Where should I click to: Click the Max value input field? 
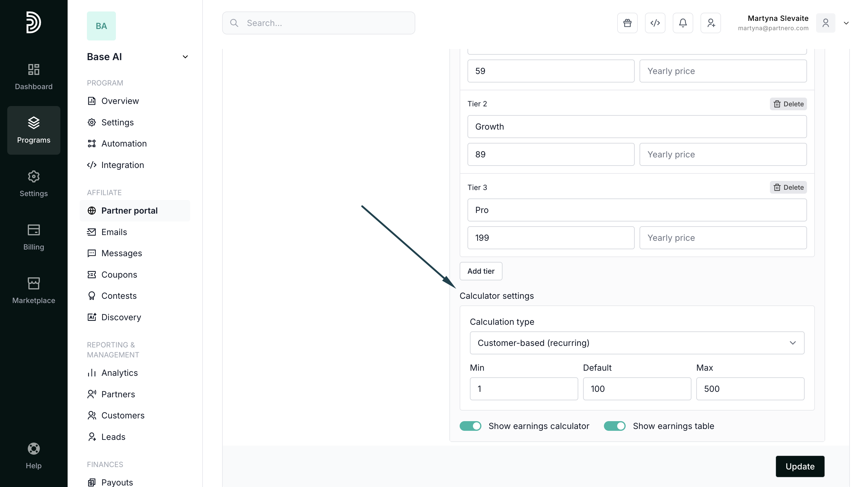(750, 389)
